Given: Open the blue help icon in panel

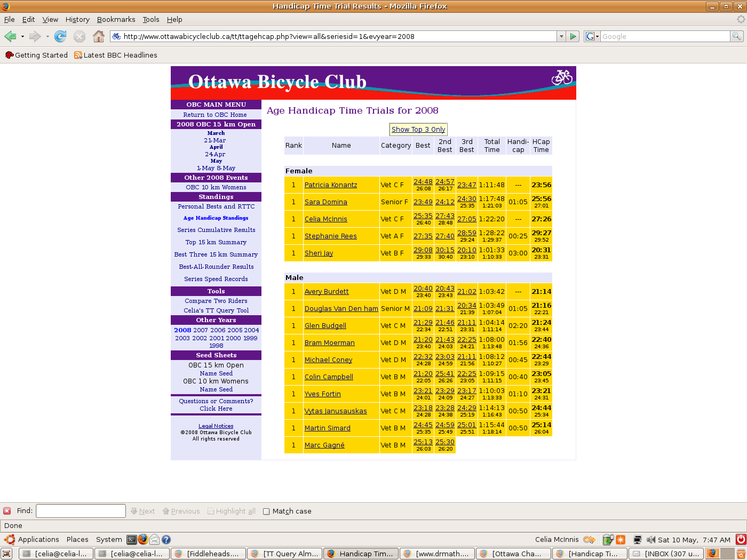Looking at the screenshot, I should point(166,539).
